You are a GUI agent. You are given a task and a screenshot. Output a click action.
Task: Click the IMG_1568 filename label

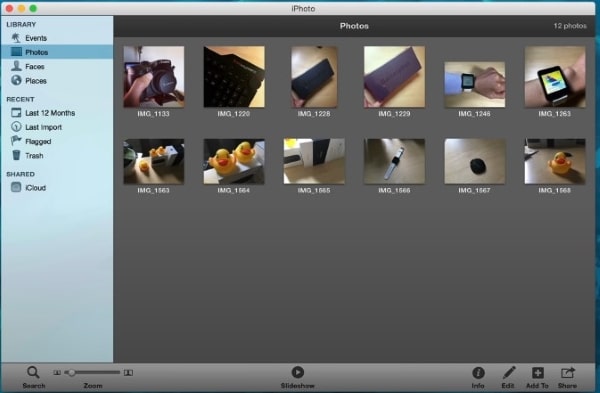coord(554,190)
